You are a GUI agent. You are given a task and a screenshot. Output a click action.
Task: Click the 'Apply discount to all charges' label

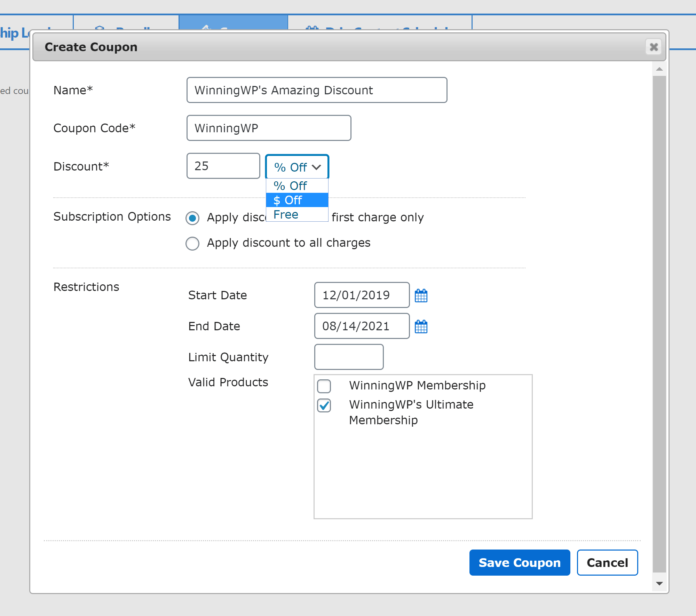pyautogui.click(x=288, y=243)
